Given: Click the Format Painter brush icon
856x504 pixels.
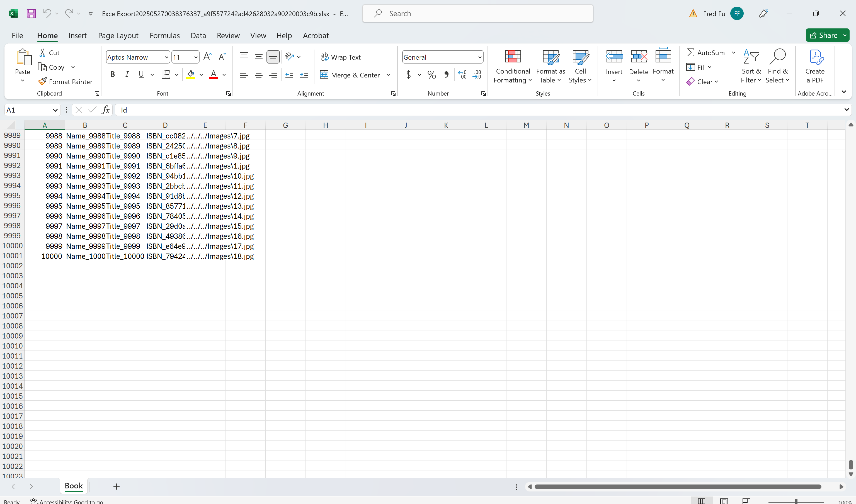Looking at the screenshot, I should [42, 82].
